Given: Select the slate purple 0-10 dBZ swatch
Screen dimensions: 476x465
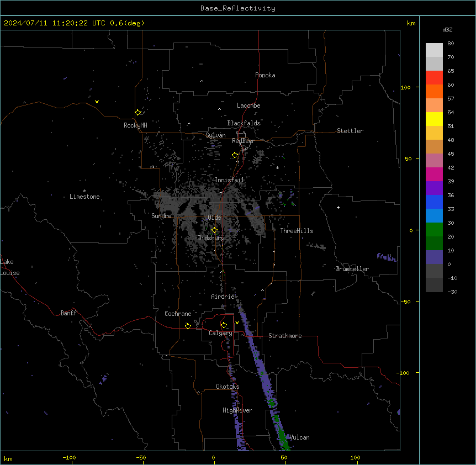Looking at the screenshot, I should tap(434, 257).
